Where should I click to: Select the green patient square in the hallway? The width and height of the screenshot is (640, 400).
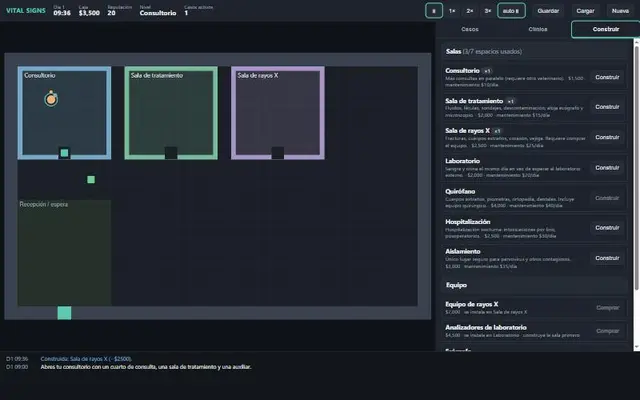(91, 180)
